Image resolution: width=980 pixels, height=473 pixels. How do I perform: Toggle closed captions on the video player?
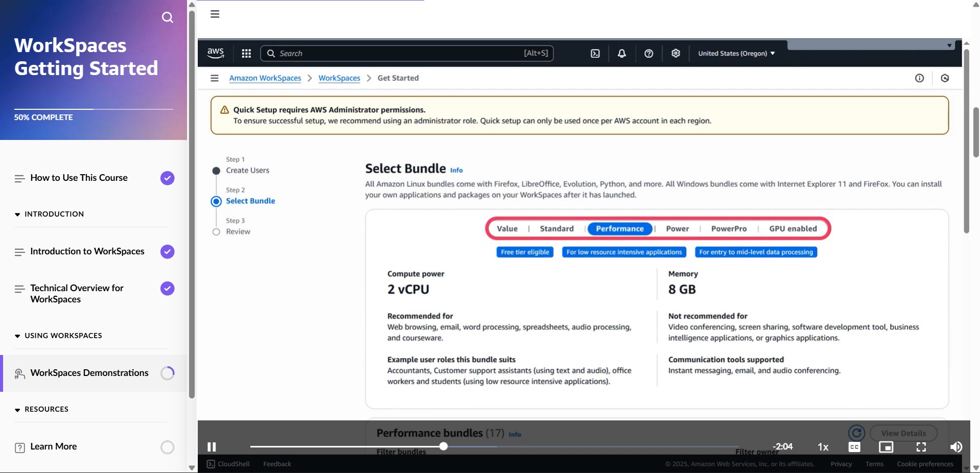[854, 447]
